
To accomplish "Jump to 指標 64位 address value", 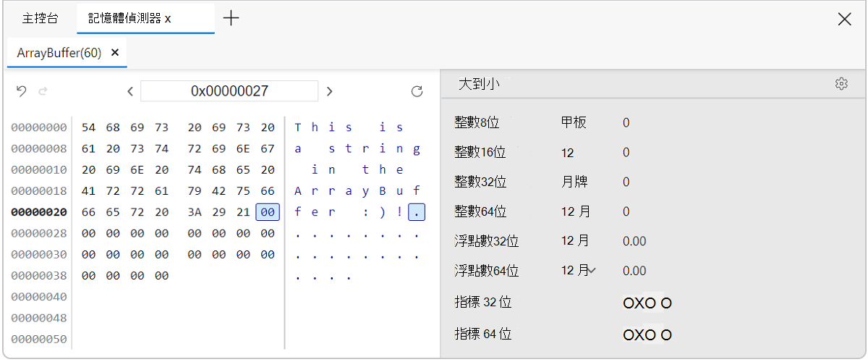I will coord(647,334).
